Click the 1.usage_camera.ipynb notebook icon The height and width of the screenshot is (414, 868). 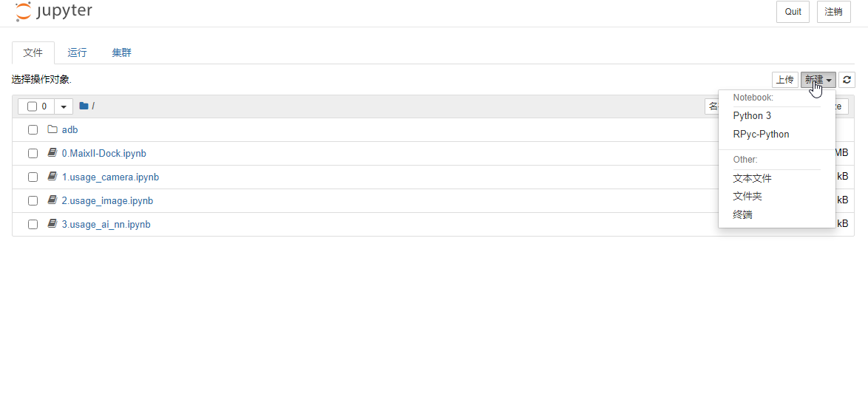(x=52, y=177)
